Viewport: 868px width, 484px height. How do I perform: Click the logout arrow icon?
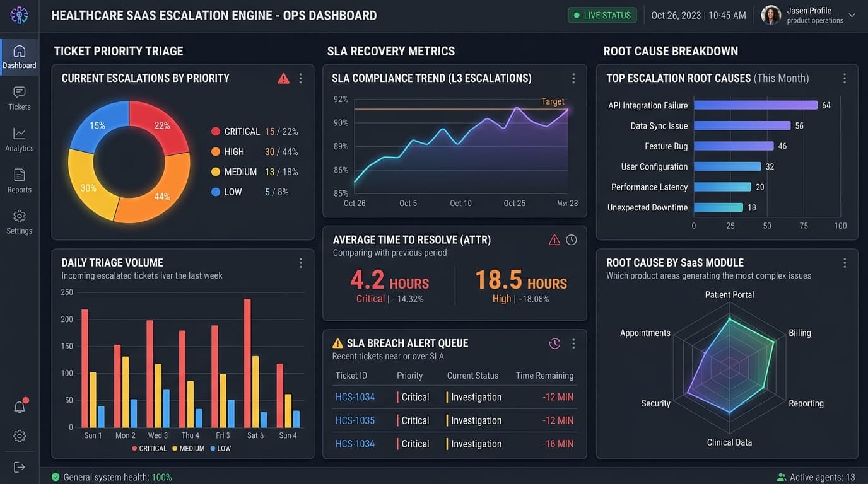pyautogui.click(x=20, y=467)
